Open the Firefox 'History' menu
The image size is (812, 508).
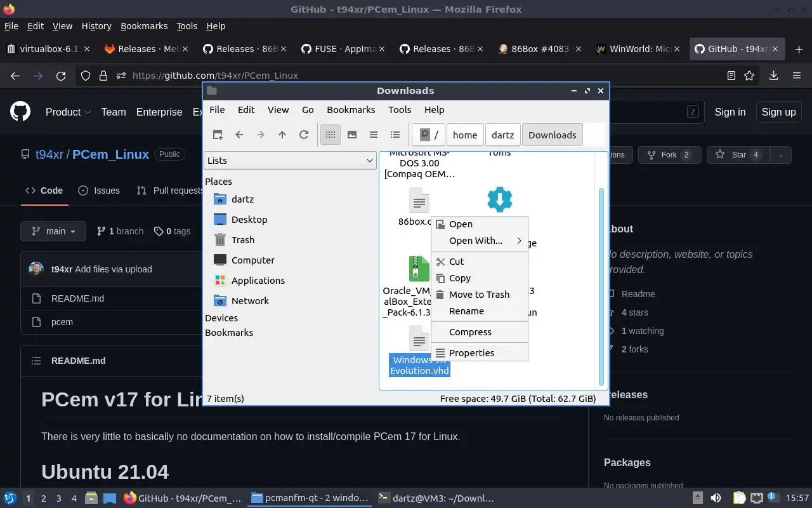click(96, 26)
